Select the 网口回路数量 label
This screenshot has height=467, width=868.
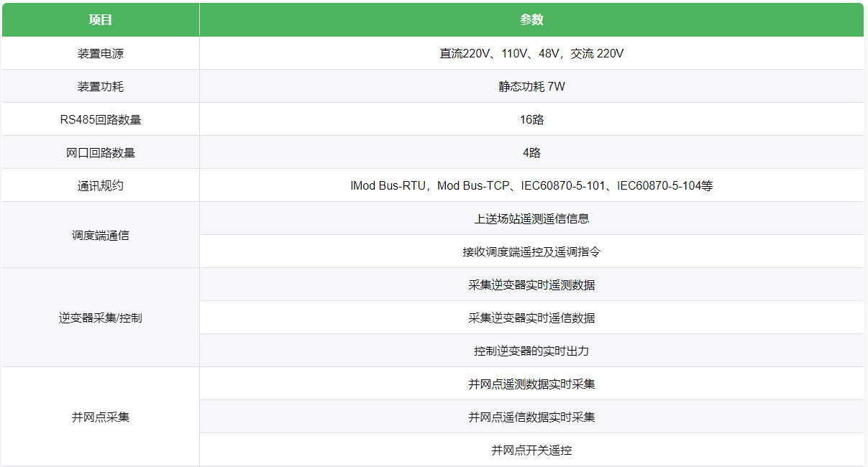coord(101,152)
